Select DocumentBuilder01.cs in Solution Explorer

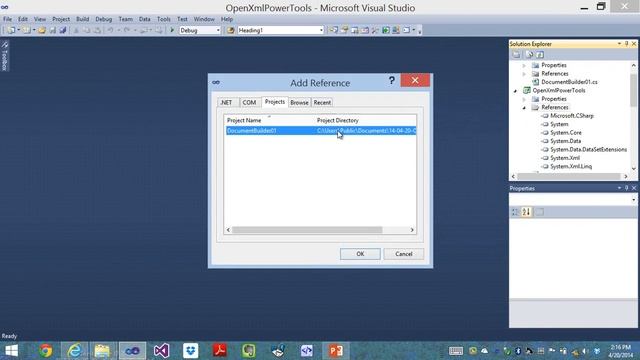tap(569, 82)
